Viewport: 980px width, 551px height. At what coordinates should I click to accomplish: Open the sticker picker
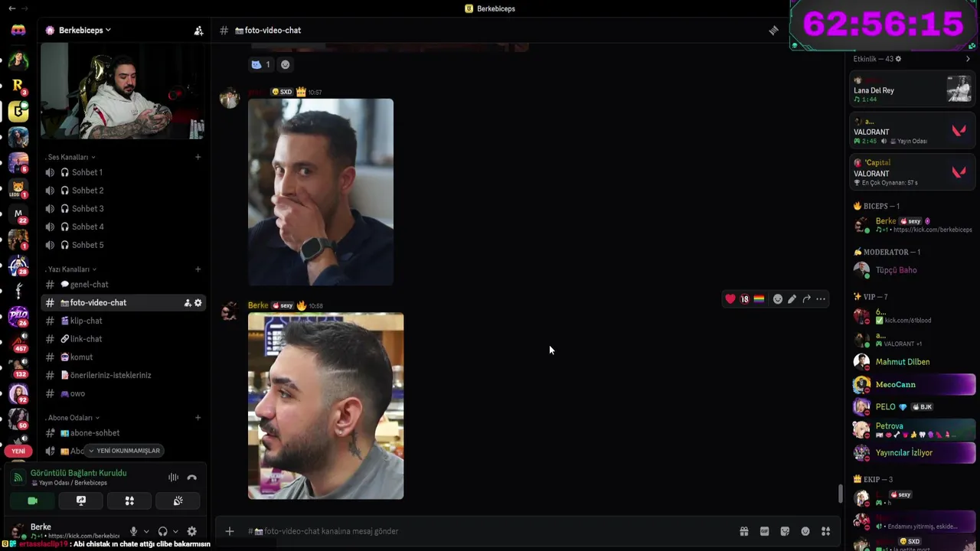785,531
